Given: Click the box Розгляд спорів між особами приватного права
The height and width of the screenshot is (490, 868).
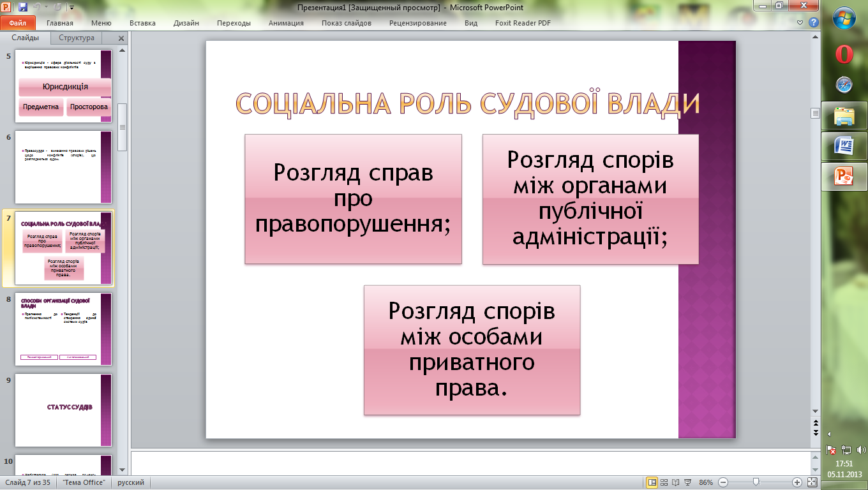Looking at the screenshot, I should 472,350.
